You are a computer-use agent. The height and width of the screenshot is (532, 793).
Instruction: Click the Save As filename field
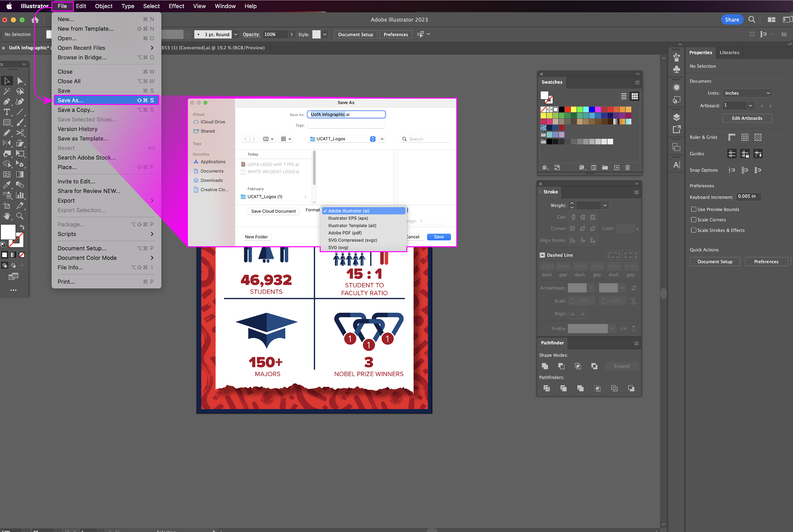coord(346,114)
